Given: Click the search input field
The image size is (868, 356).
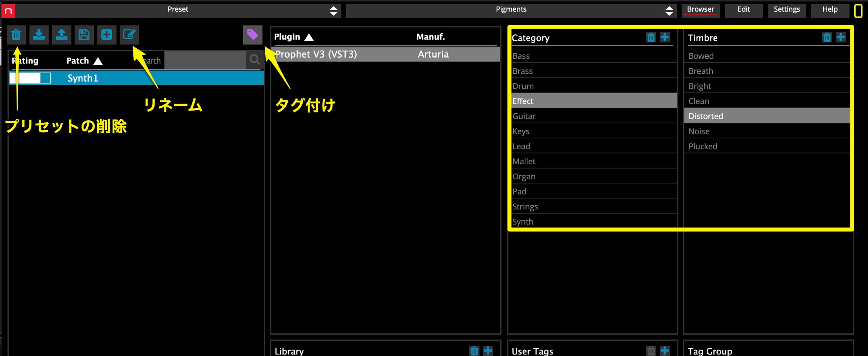Looking at the screenshot, I should [x=205, y=60].
